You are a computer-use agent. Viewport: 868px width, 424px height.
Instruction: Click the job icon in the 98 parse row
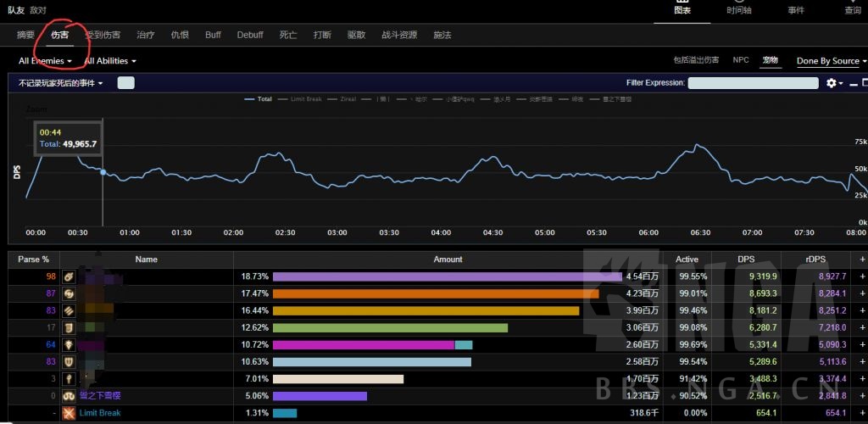68,276
